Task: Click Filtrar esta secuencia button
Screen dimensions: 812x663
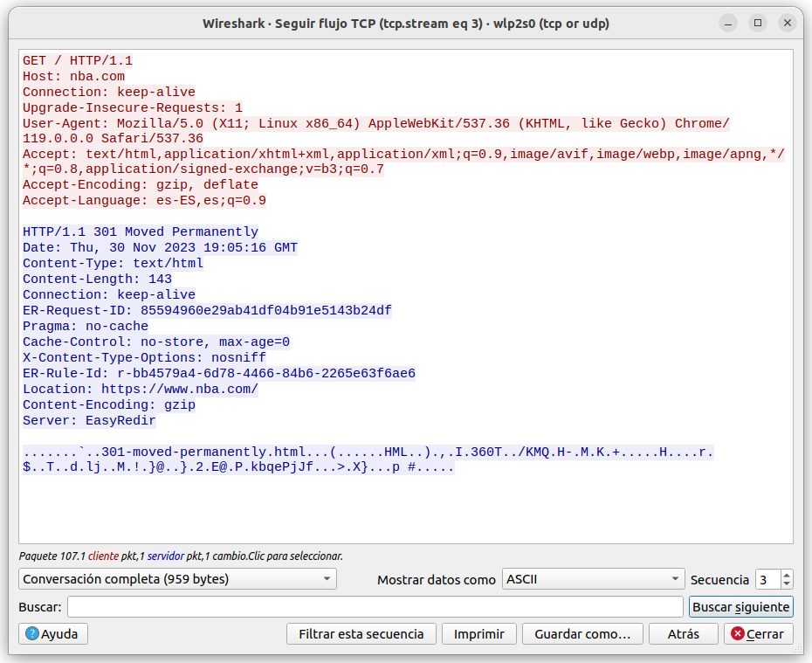Action: [x=361, y=633]
